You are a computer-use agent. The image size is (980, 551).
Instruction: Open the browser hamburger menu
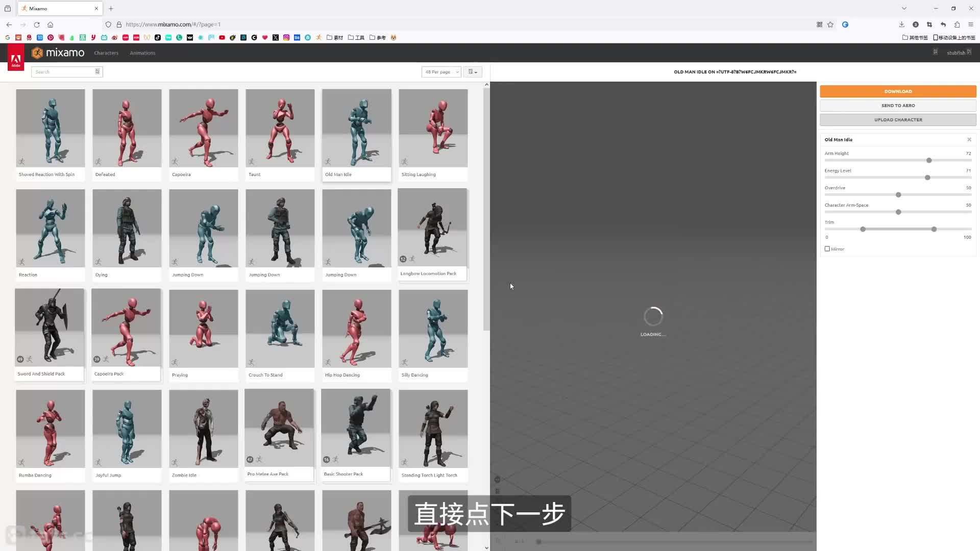[x=971, y=24]
